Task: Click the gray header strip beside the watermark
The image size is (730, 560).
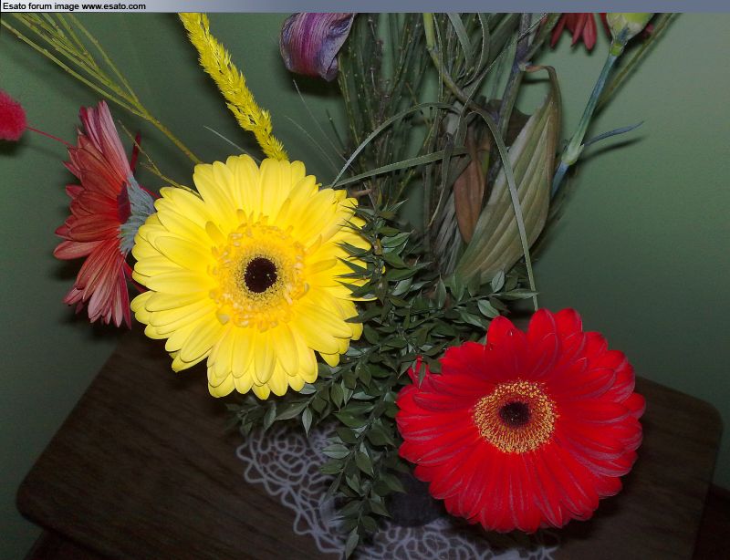Action: 438,6
